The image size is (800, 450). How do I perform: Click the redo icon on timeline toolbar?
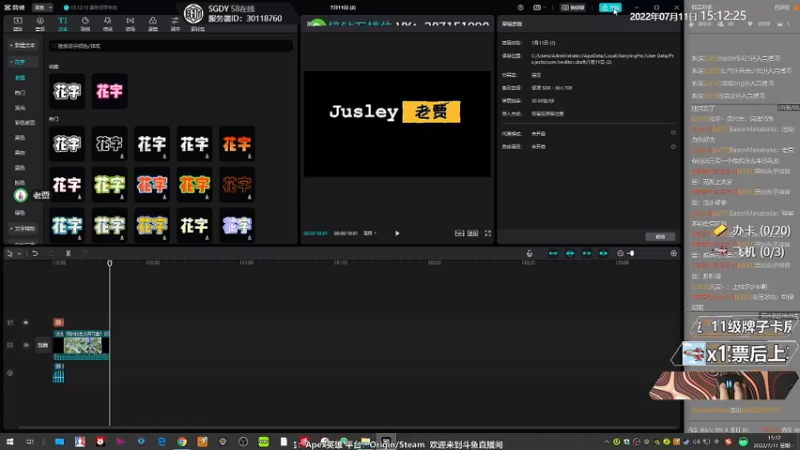pos(51,254)
